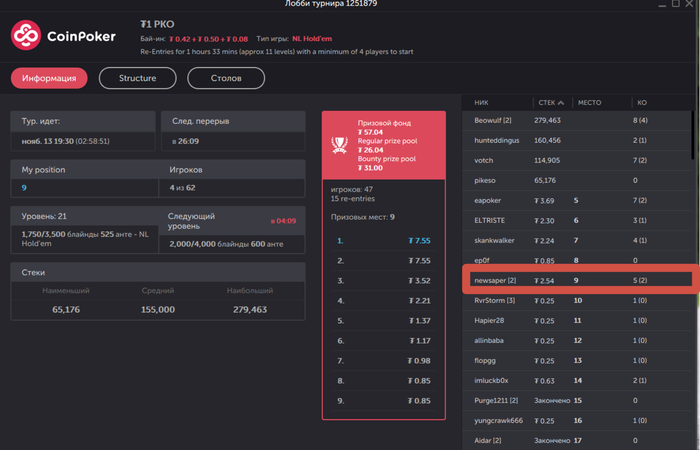Viewport: 700px width, 450px height.
Task: Open the Столов tab
Action: pos(226,78)
